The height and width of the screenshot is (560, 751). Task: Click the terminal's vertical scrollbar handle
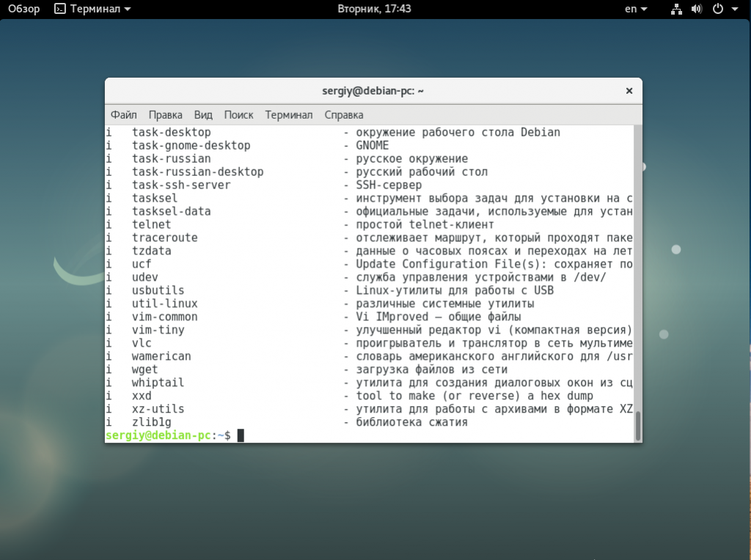tap(637, 425)
